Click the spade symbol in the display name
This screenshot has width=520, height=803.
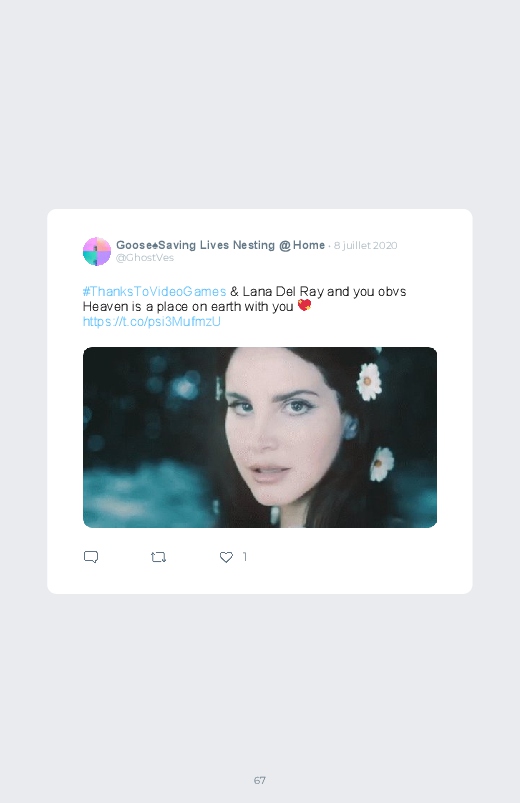point(155,245)
